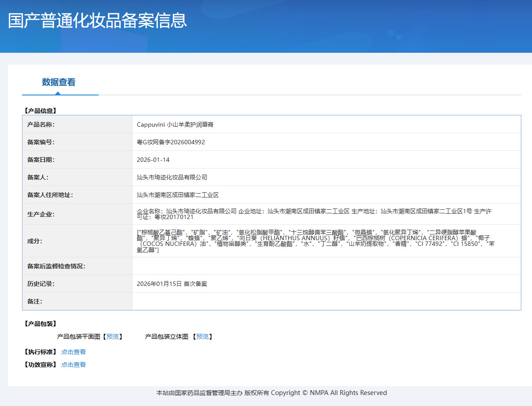The image size is (532, 406).
Task: Click the empty 备案后监督检查情况 value cell
Action: 326,266
